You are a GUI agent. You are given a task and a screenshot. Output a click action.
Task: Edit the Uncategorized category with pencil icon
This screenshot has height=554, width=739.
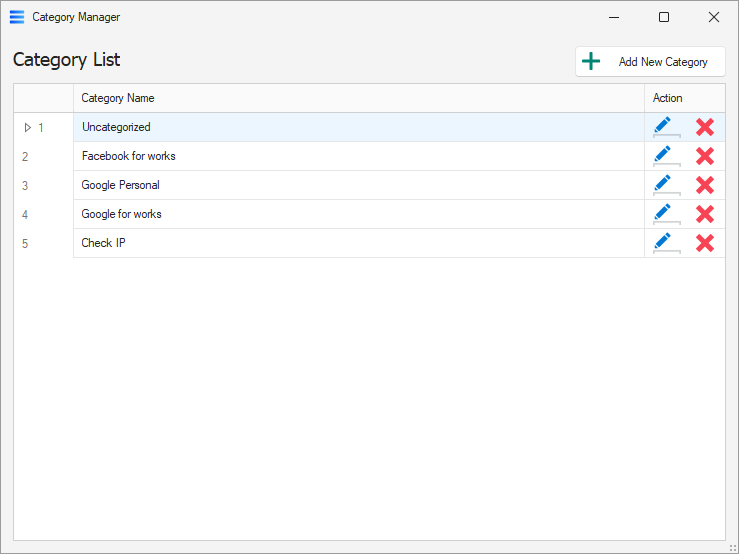[662, 126]
